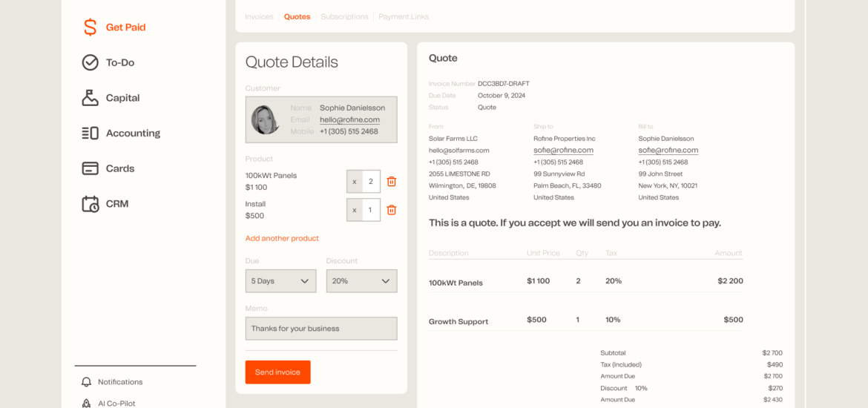Open the AI Co-Pilot rocket icon
868x408 pixels.
[x=86, y=404]
